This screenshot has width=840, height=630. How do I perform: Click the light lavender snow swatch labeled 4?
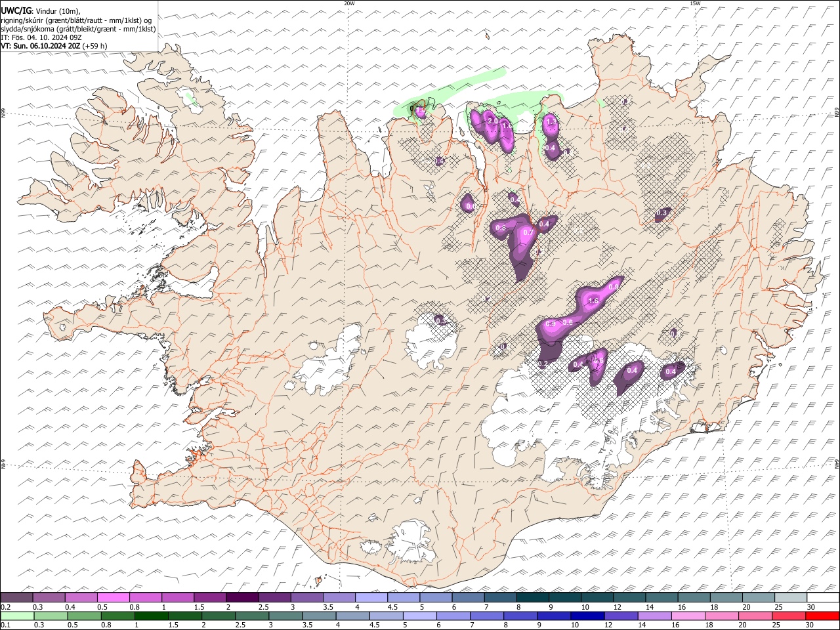tap(371, 597)
